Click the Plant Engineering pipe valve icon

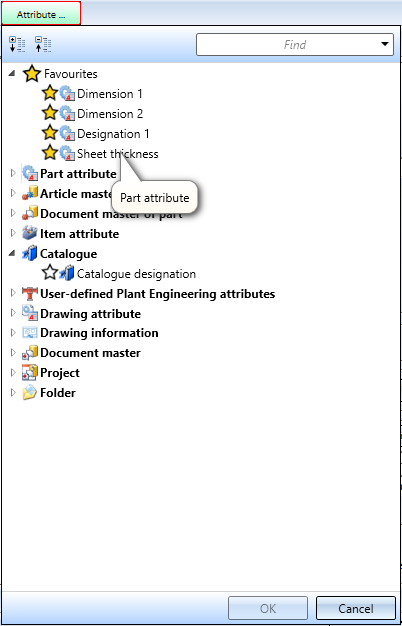pyautogui.click(x=30, y=294)
